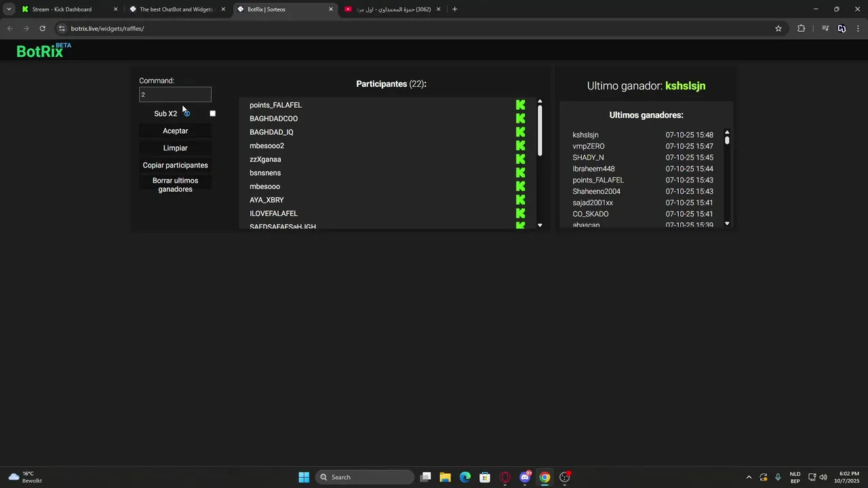Open OBS Studio from the taskbar
This screenshot has width=868, height=488.
pyautogui.click(x=564, y=477)
